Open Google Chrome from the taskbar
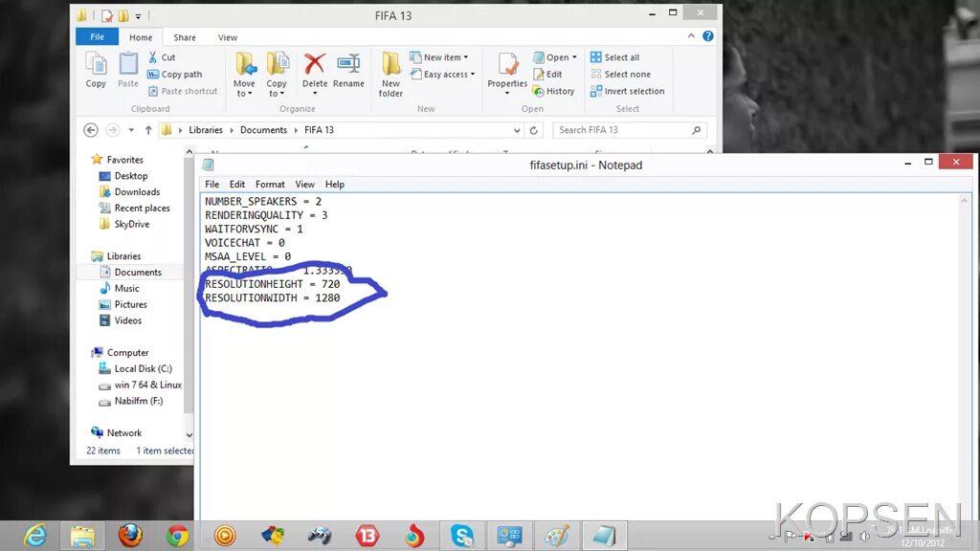Viewport: 980px width, 551px height. coord(177,536)
